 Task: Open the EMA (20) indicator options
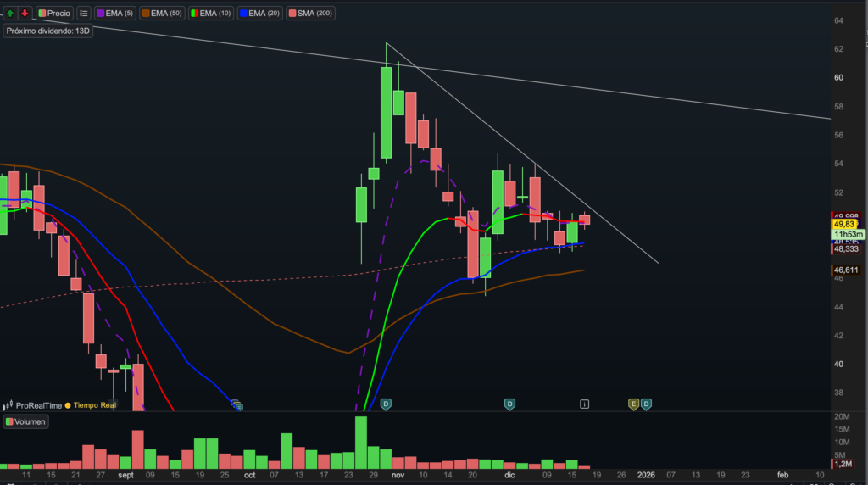[x=261, y=14]
